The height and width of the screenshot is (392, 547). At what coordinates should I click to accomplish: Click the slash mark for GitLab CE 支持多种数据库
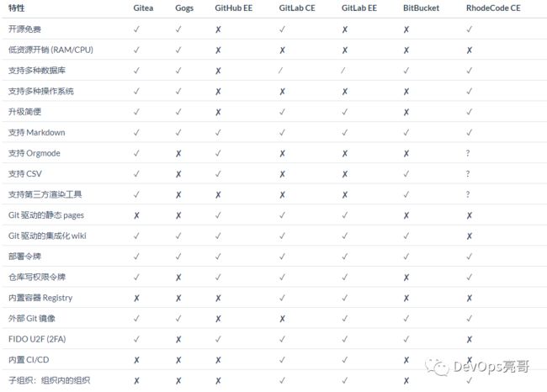280,71
